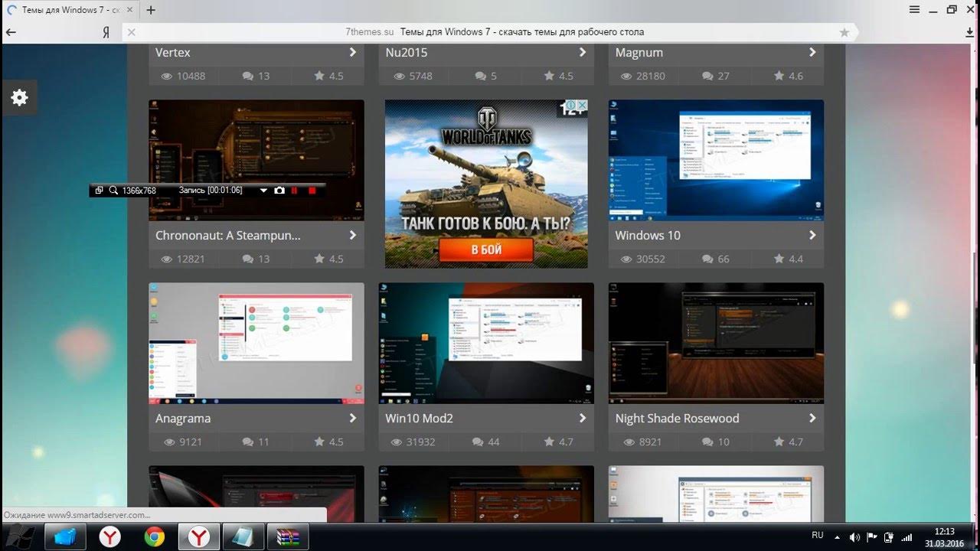This screenshot has width=980, height=551.
Task: Open WinRAR from the taskbar
Action: click(x=288, y=537)
